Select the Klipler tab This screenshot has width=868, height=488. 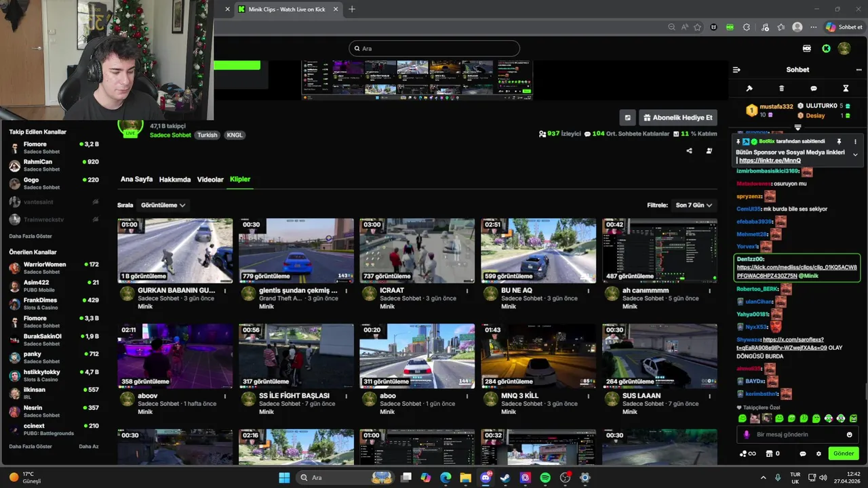click(x=240, y=180)
